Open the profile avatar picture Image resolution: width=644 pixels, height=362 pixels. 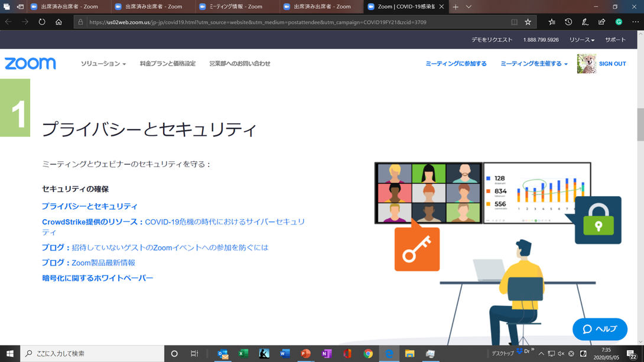tap(586, 64)
